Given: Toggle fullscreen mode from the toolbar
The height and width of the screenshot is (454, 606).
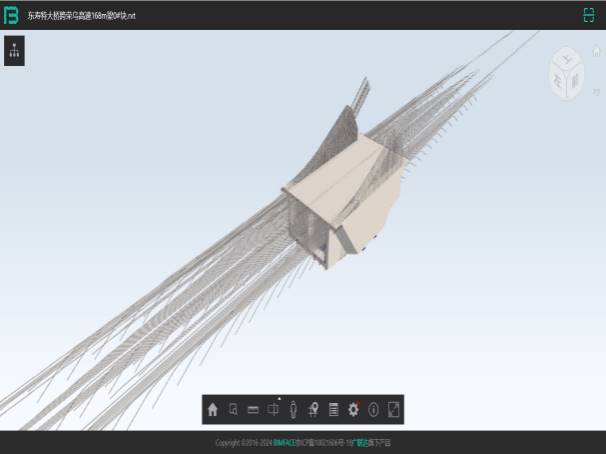Looking at the screenshot, I should click(394, 409).
